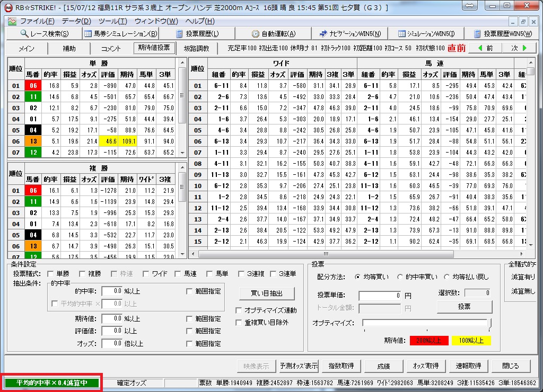
Task: Tick the ワイド checkbox
Action: [x=146, y=274]
